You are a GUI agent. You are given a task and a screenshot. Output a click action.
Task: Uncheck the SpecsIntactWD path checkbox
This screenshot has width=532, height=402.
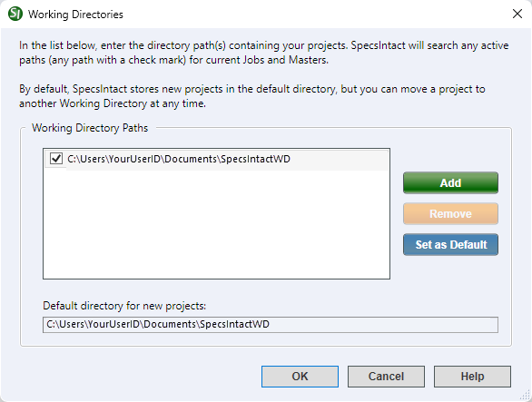pos(56,159)
